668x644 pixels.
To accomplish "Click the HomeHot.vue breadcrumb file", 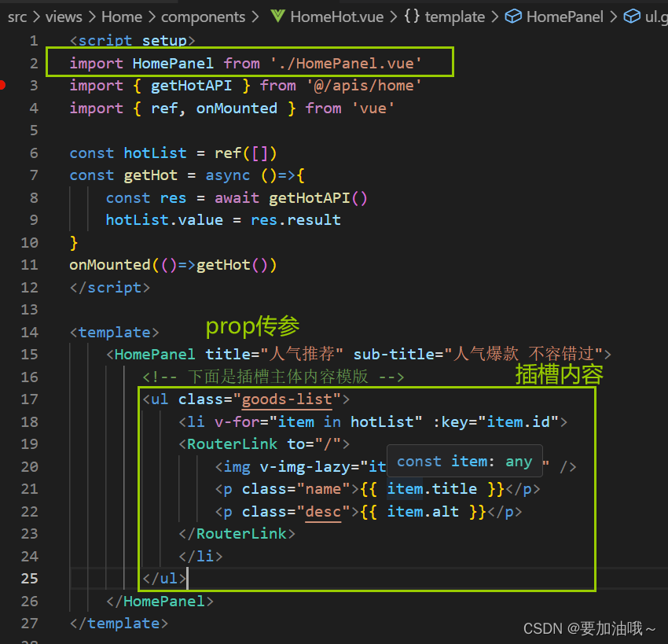I will coord(336,17).
